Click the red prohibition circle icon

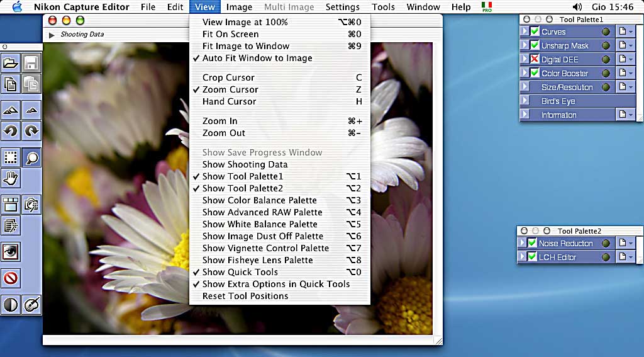(x=10, y=278)
